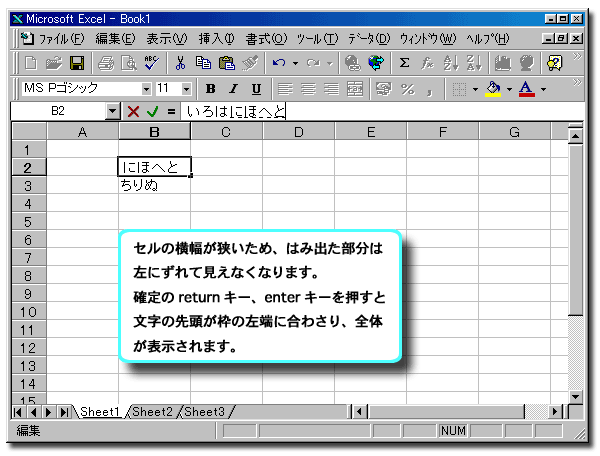This screenshot has width=600, height=456.
Task: Apply percent style formatting
Action: [x=408, y=89]
